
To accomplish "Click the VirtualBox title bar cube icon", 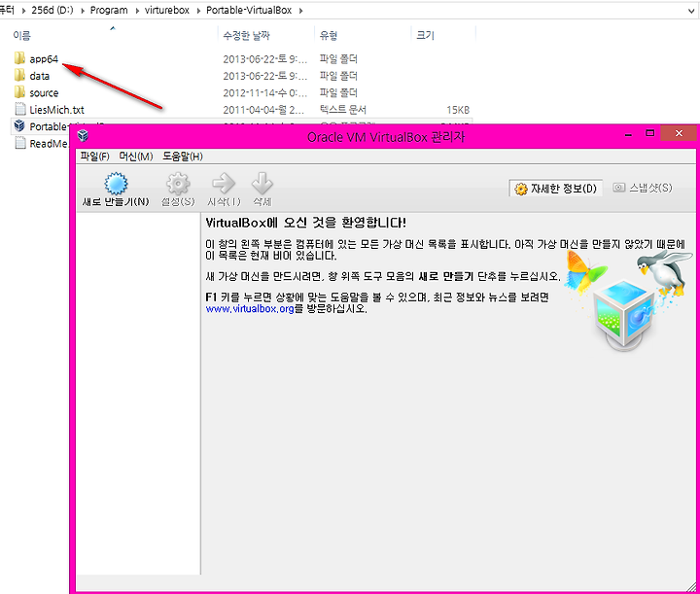I will click(x=83, y=135).
